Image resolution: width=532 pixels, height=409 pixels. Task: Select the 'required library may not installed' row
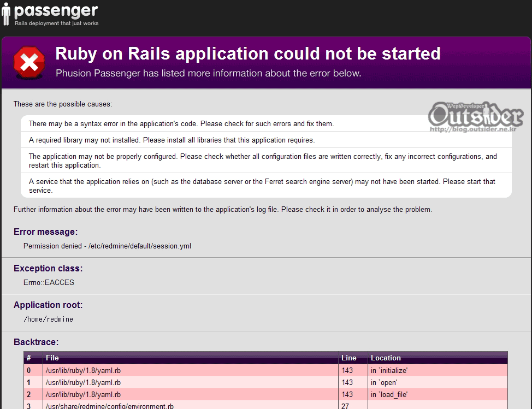tap(266, 140)
